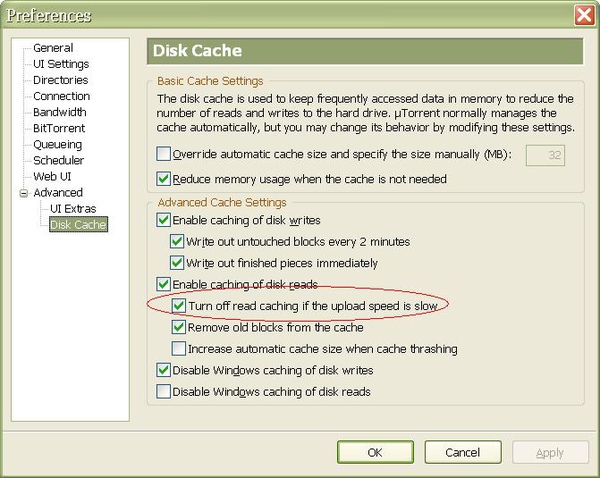Toggle turn off read caching if upload slow

(179, 304)
